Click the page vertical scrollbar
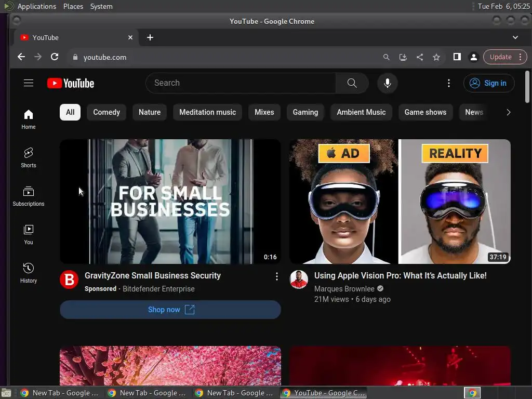532x399 pixels. (527, 87)
